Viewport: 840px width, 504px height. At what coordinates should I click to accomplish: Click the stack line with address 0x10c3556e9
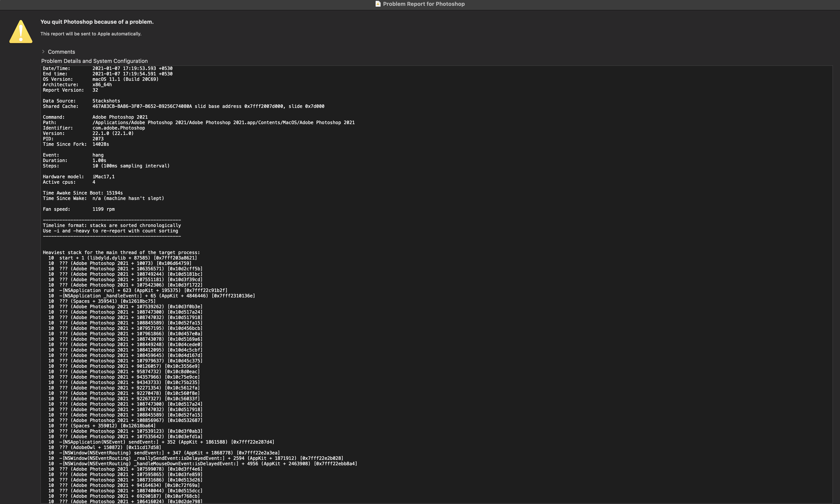[x=124, y=366]
